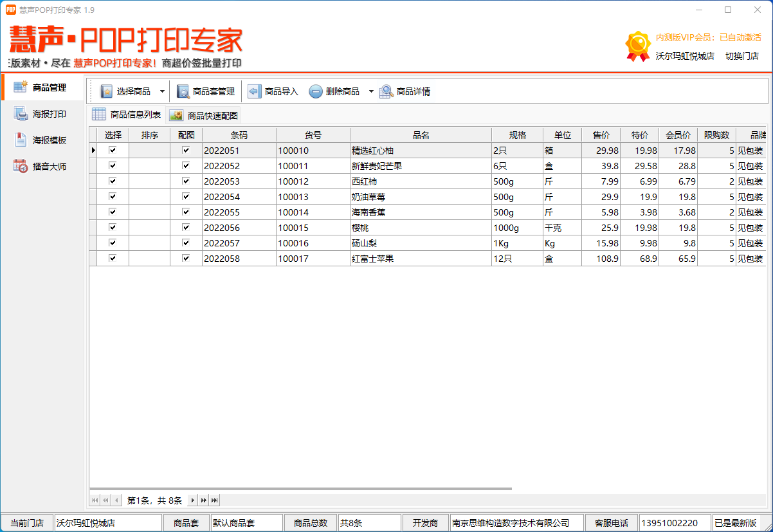Open the 删除商品 dropdown arrow
This screenshot has width=773, height=532.
coord(370,91)
